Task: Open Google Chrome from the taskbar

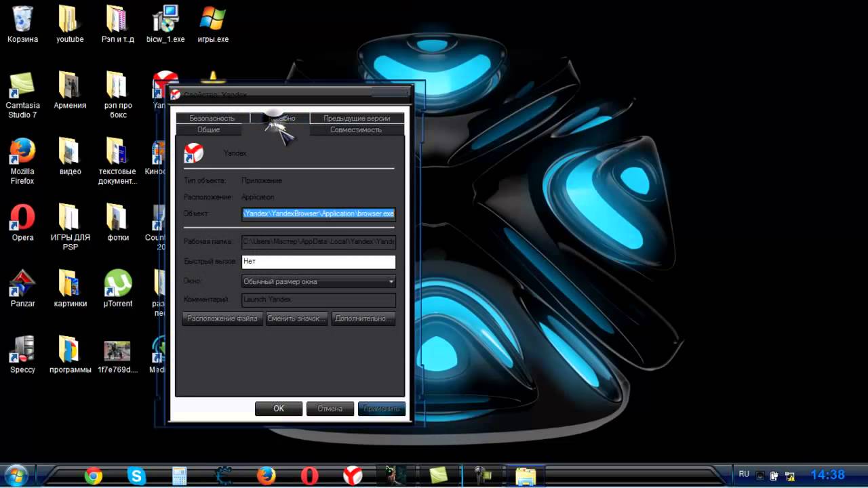Action: pos(94,476)
